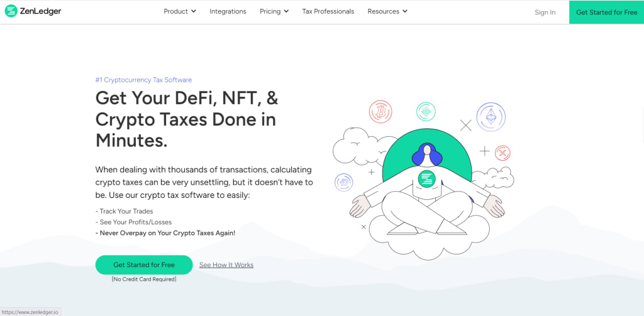The image size is (644, 316).
Task: Open the See How It Works link
Action: [226, 264]
